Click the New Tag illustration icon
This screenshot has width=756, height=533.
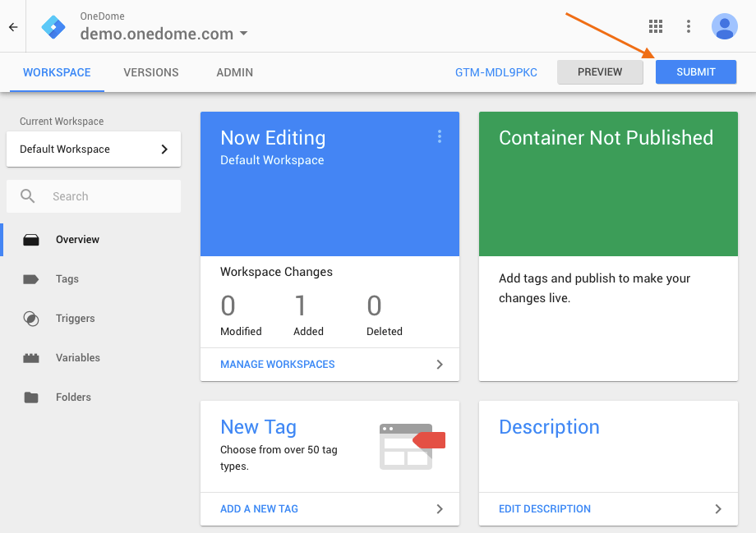tap(413, 447)
